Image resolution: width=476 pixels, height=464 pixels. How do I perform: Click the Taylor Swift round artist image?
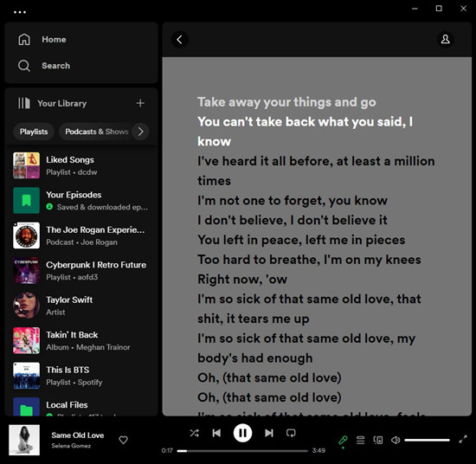[x=27, y=306]
